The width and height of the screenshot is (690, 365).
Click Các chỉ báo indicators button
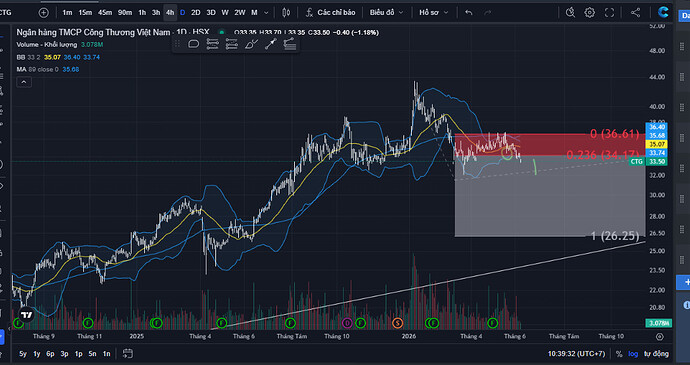pyautogui.click(x=330, y=12)
